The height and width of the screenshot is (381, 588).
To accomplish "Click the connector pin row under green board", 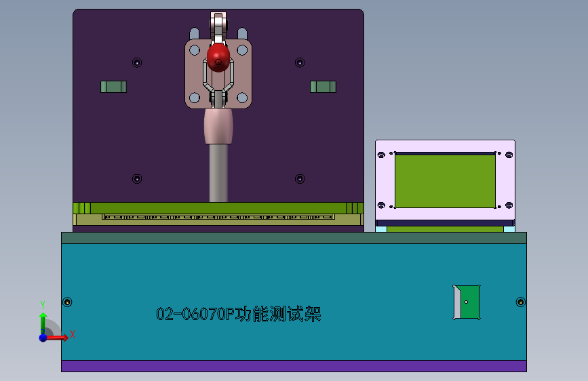I will [218, 217].
